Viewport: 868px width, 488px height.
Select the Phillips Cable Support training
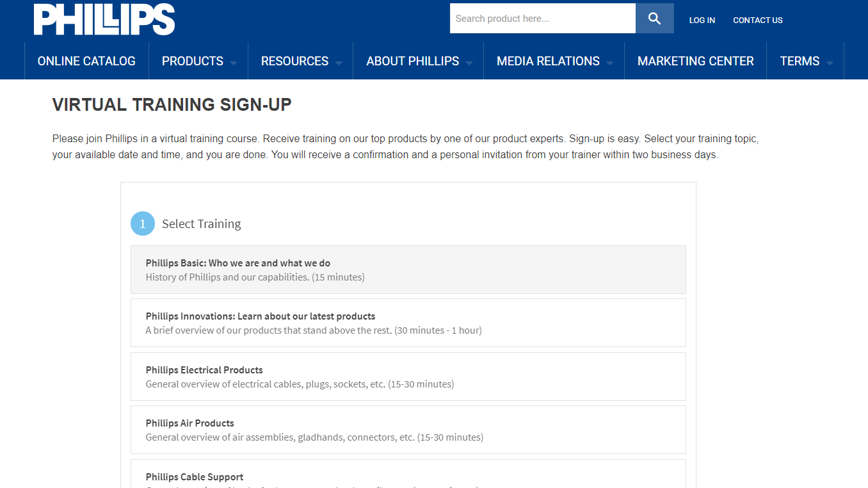408,476
